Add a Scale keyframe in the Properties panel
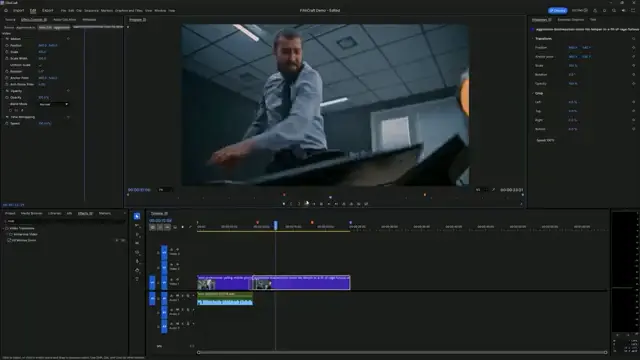This screenshot has width=640, height=360. coord(633,66)
